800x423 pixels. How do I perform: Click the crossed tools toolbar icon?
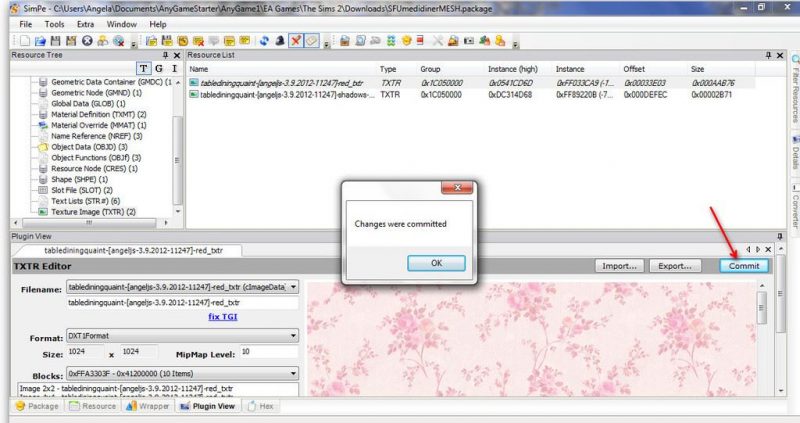438,41
